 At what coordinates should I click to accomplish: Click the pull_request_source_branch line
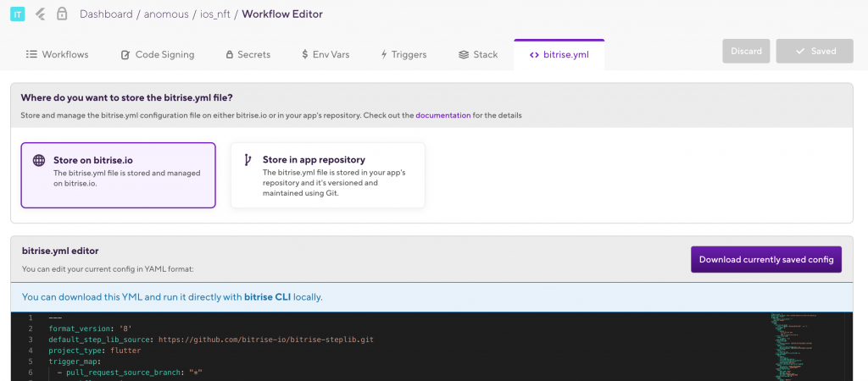[x=130, y=373]
